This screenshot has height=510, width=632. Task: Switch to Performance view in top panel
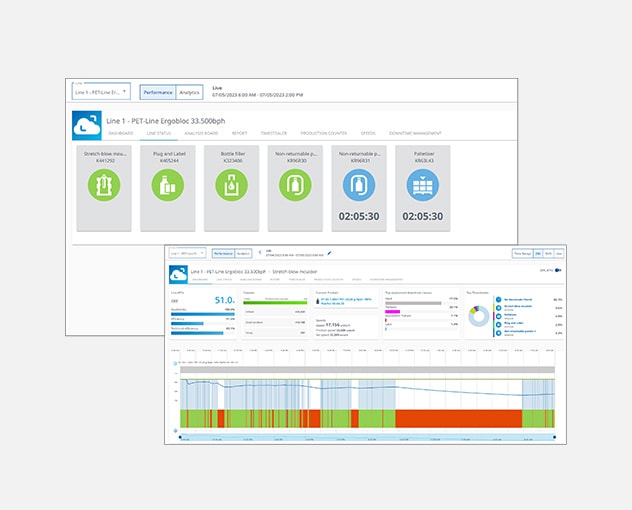click(157, 91)
